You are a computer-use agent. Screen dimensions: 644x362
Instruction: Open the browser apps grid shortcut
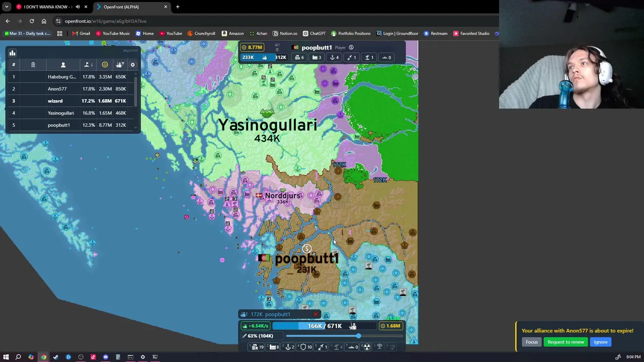coord(59,34)
